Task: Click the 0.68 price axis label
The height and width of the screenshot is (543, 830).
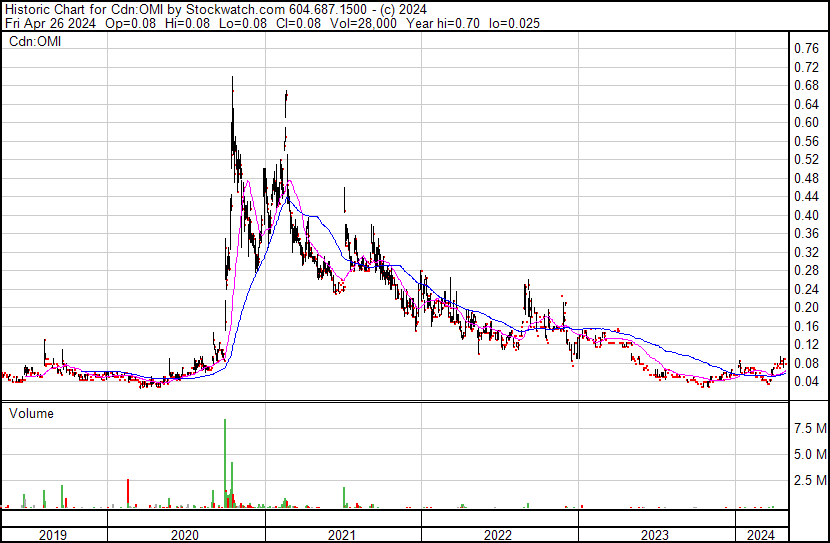Action: [x=806, y=86]
